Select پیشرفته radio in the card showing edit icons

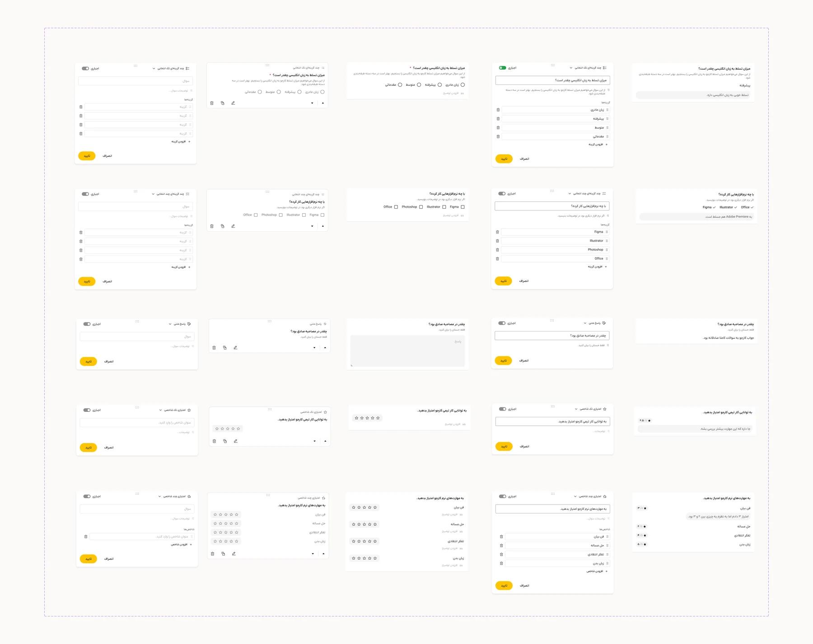(299, 92)
